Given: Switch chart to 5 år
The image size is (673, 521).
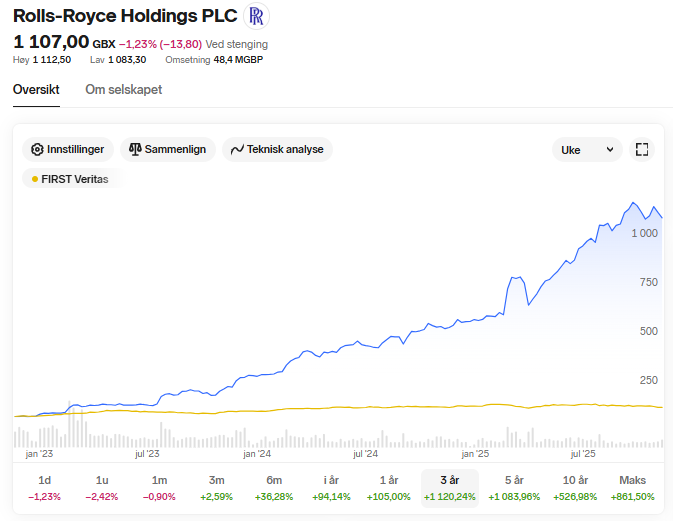Looking at the screenshot, I should [514, 487].
